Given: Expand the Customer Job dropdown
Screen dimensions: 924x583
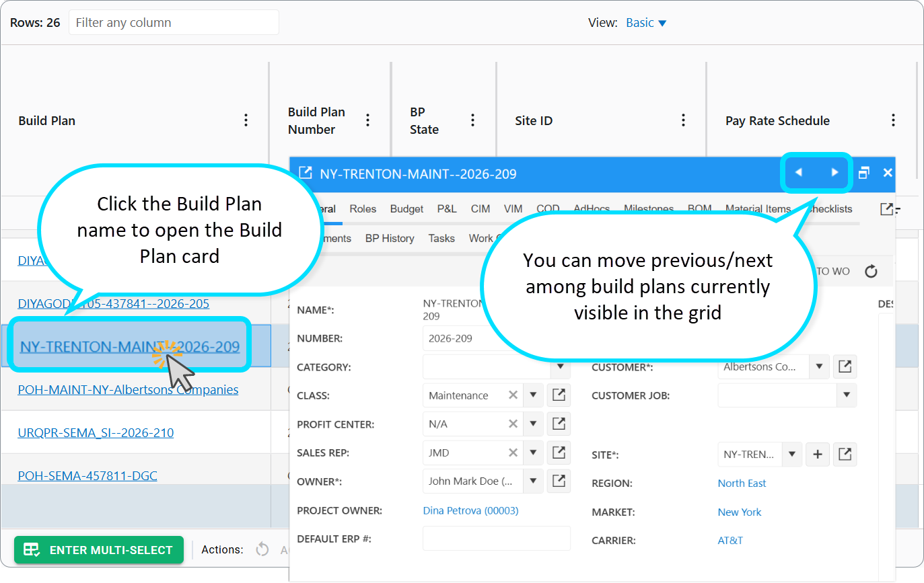Looking at the screenshot, I should (847, 395).
